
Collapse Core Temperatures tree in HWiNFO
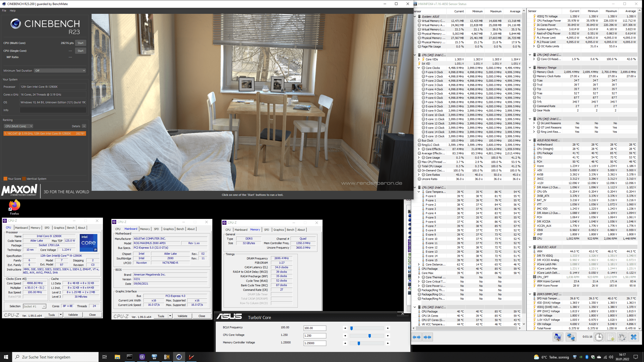click(x=419, y=192)
